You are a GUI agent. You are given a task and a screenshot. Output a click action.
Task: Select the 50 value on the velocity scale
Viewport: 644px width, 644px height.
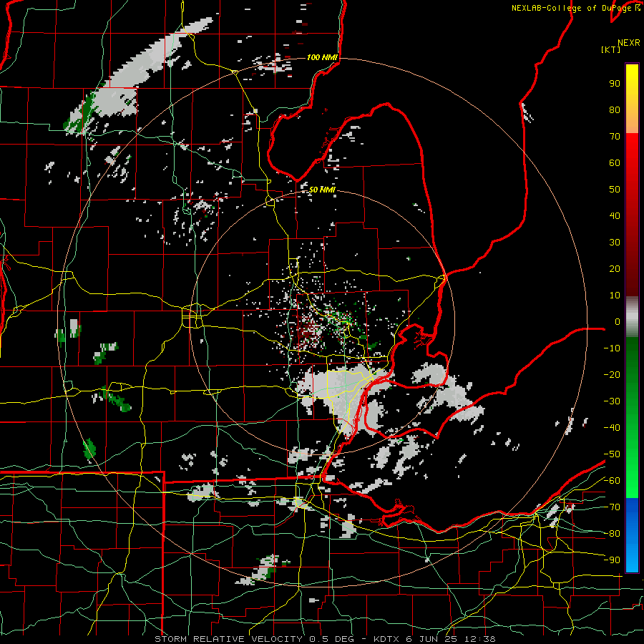coord(615,190)
